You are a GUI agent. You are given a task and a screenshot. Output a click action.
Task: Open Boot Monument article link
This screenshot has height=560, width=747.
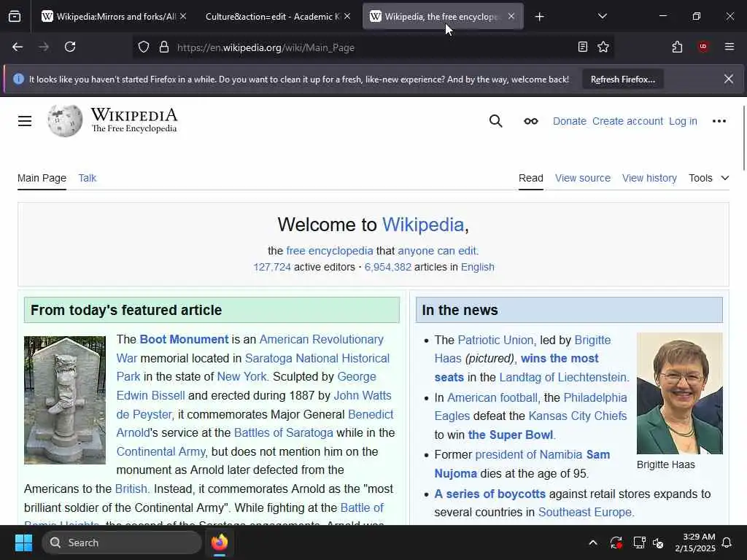pyautogui.click(x=184, y=340)
